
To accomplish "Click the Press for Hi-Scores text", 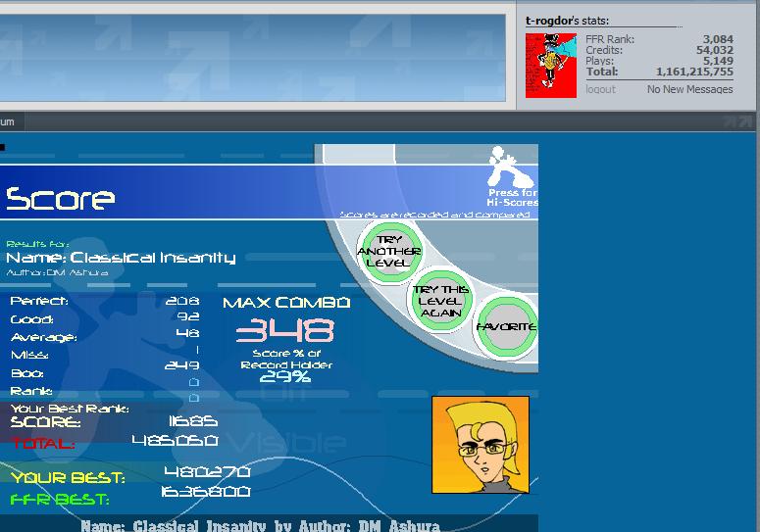I will click(512, 198).
